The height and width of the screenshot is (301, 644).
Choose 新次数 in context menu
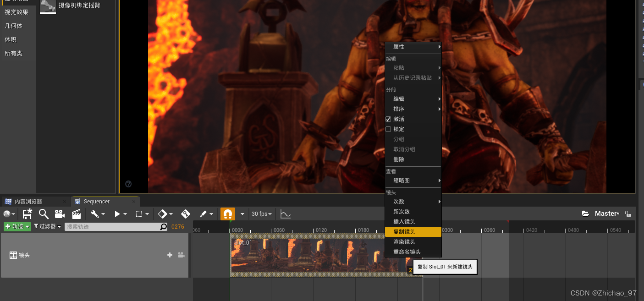(413, 212)
